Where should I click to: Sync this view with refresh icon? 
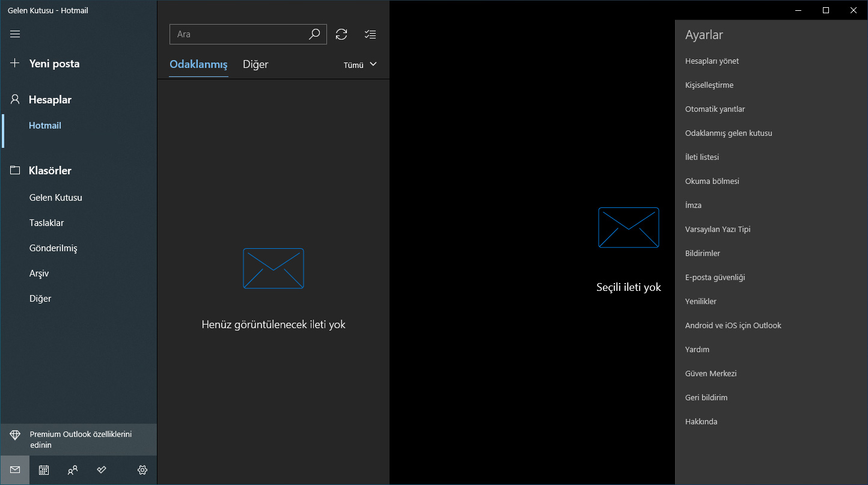tap(341, 34)
